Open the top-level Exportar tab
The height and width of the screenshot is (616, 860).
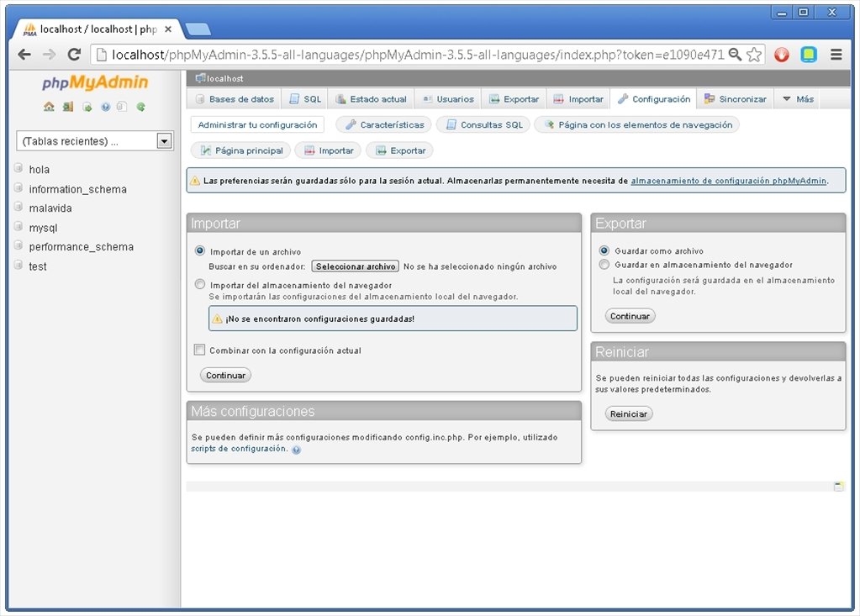pos(514,99)
